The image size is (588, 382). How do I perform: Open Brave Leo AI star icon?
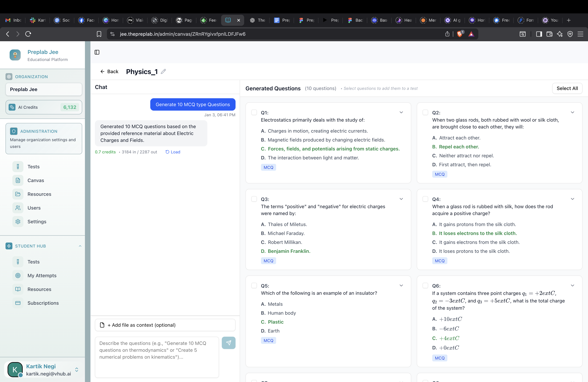pyautogui.click(x=560, y=34)
